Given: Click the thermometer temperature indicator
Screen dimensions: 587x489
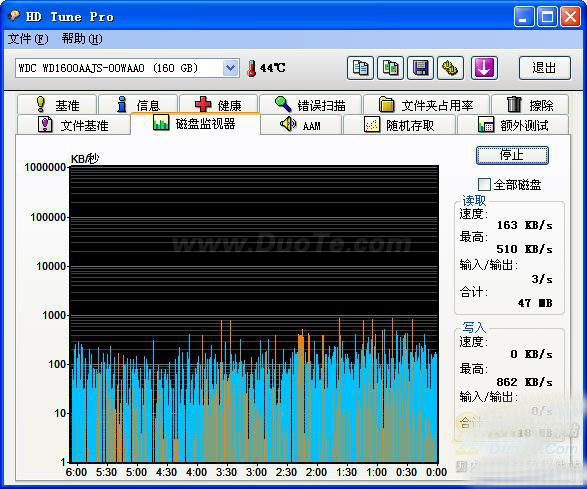Looking at the screenshot, I should pyautogui.click(x=266, y=68).
